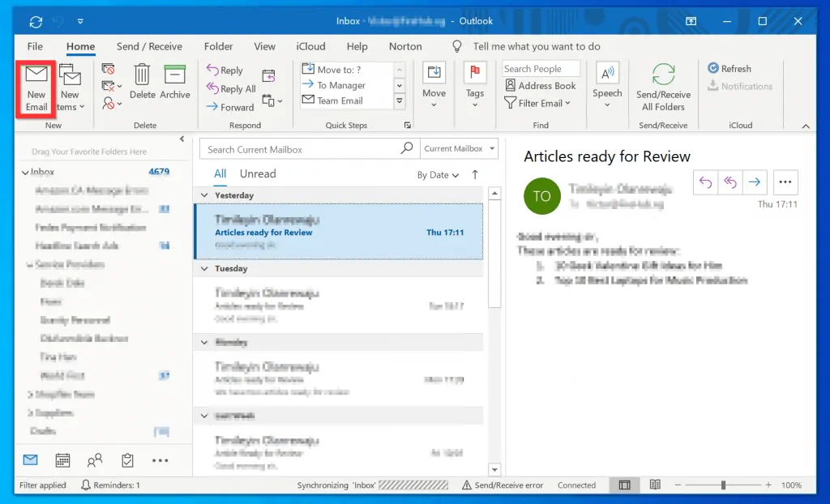Open the Tasks icon in navigation bar
The image size is (830, 504).
coord(127,459)
